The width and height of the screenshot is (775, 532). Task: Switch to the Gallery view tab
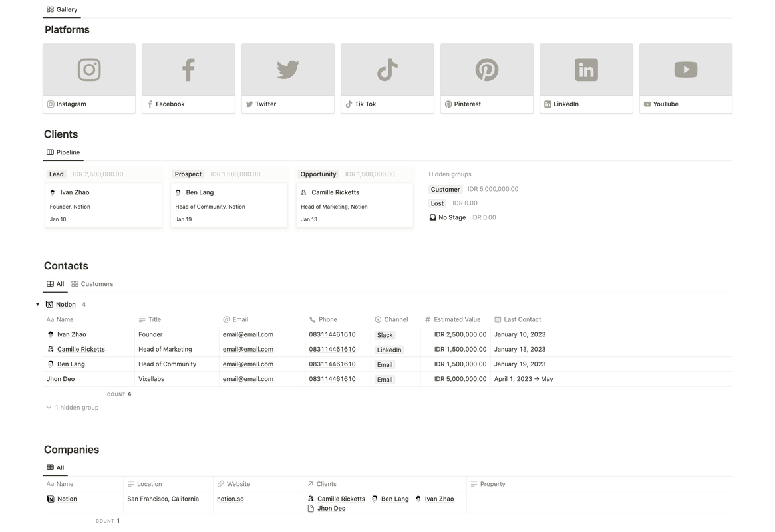point(62,9)
